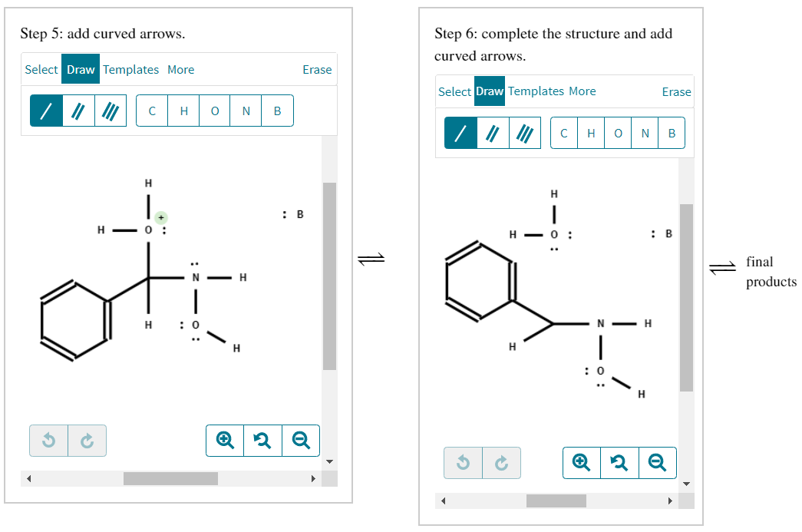Click the Templates menu in Step 5
The width and height of the screenshot is (802, 532).
(x=130, y=69)
